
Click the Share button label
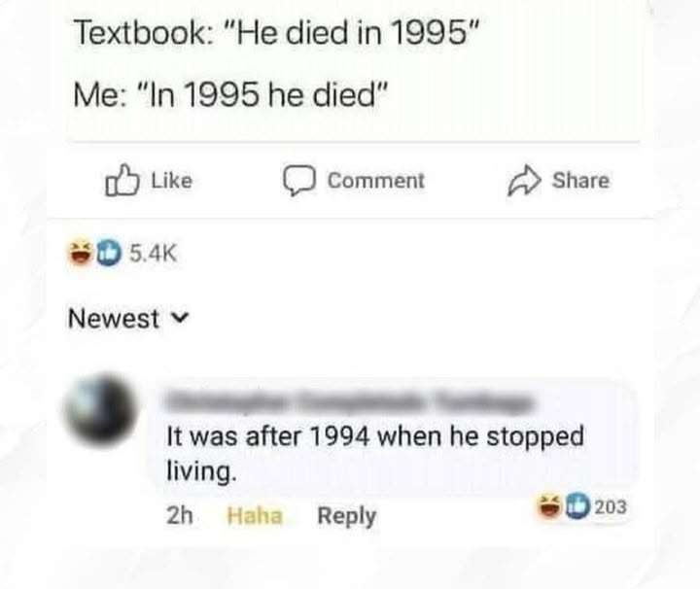tap(580, 181)
